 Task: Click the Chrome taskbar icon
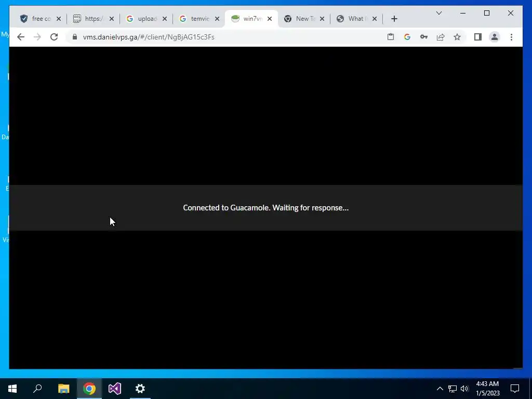tap(89, 389)
